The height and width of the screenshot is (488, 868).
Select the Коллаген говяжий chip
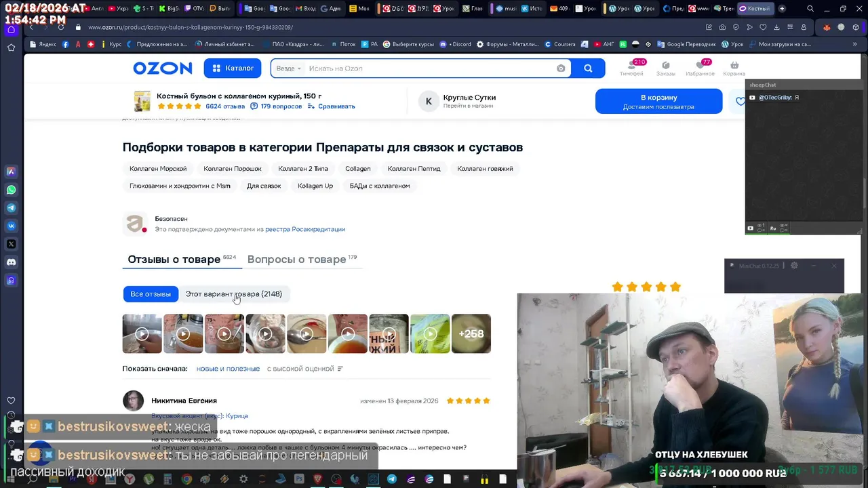(485, 169)
